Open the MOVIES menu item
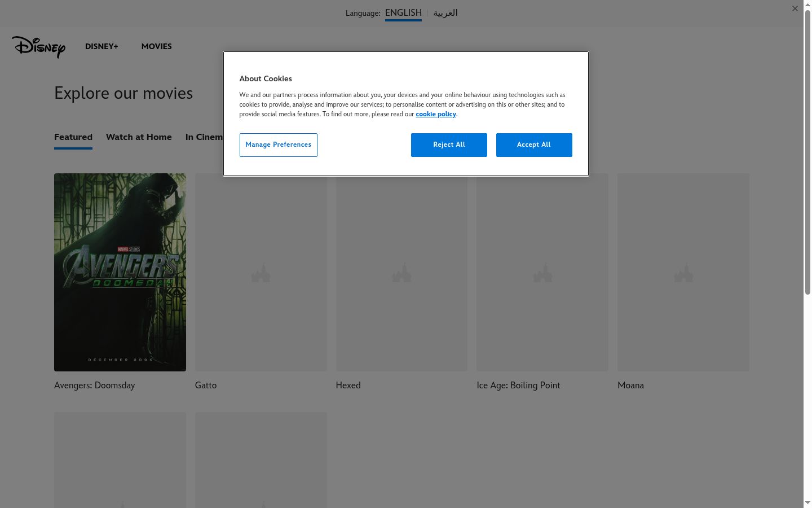This screenshot has height=508, width=812. coord(157,47)
